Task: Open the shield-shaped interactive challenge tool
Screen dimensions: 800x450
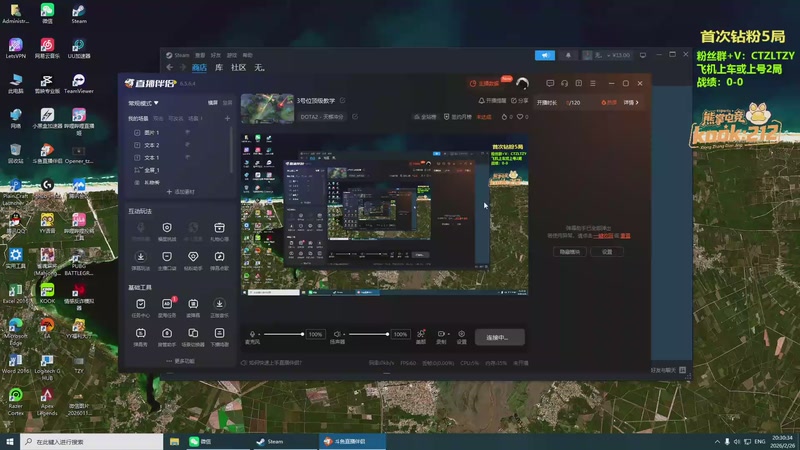Action: [x=167, y=231]
